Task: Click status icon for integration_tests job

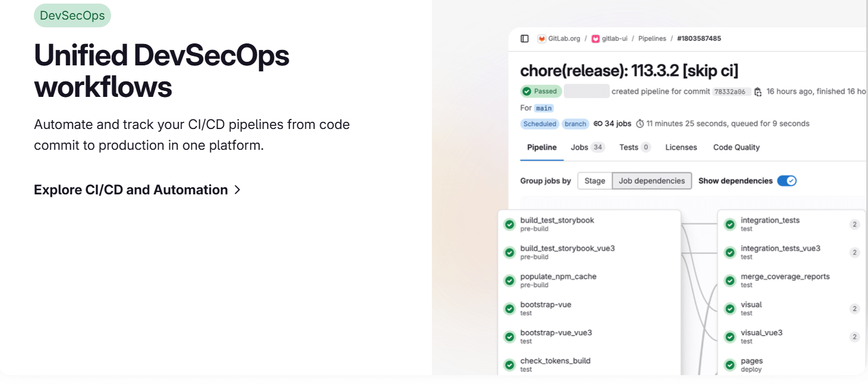Action: 730,224
